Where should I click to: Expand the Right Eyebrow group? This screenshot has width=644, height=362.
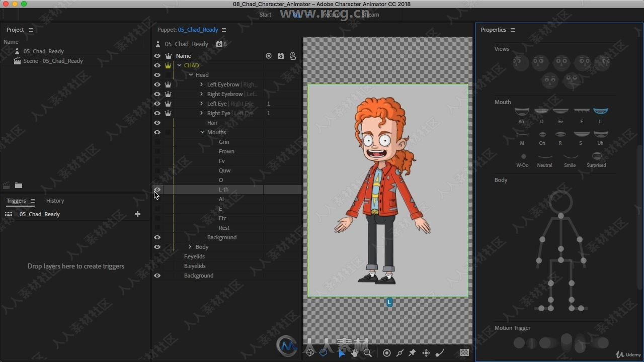point(202,94)
